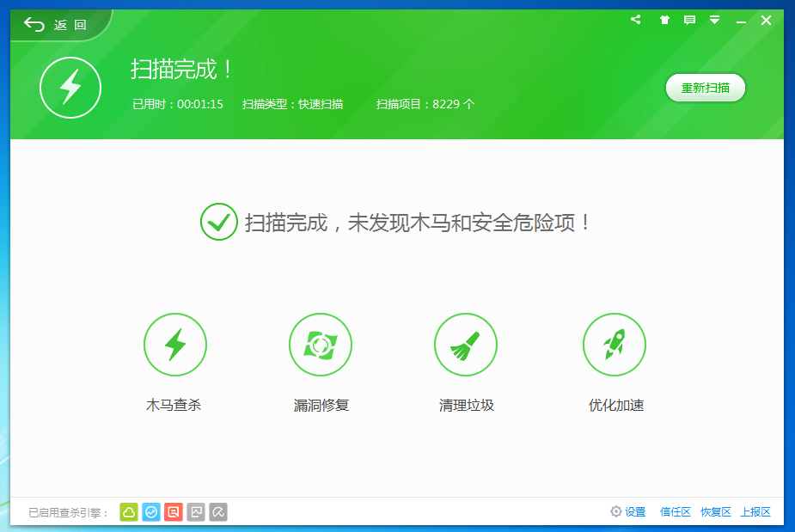
Task: Open the 恢复区 restore zone link
Action: pyautogui.click(x=715, y=511)
